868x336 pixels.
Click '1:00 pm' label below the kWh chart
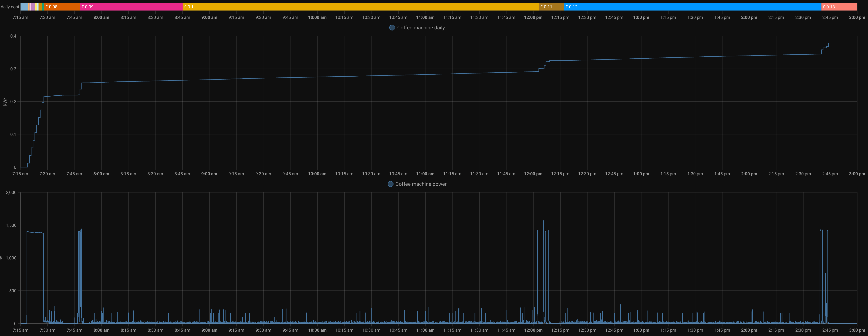(x=641, y=174)
